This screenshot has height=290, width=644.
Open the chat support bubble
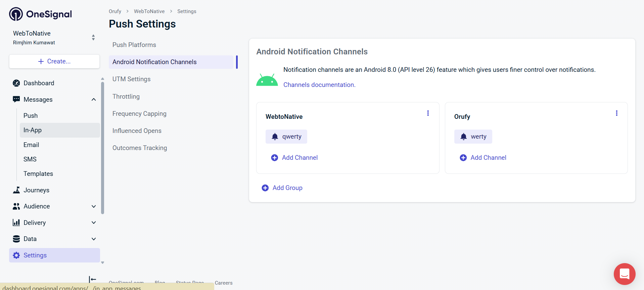coord(625,274)
